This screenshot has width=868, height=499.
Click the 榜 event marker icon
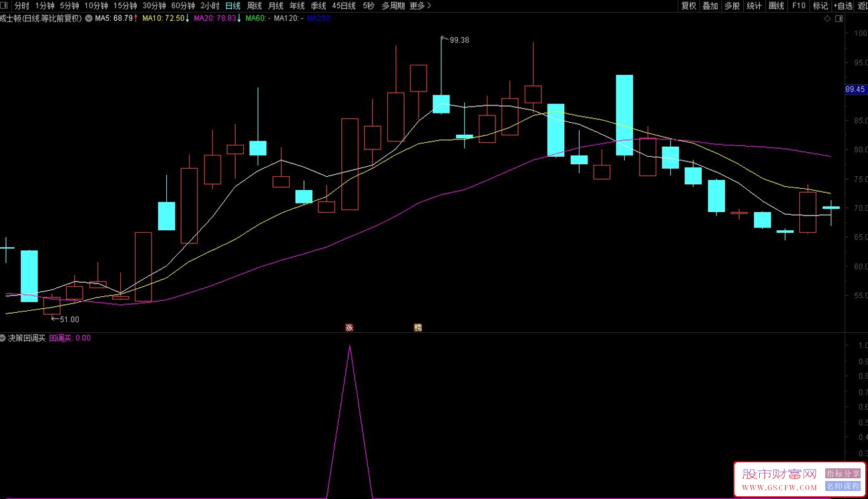[x=418, y=328]
